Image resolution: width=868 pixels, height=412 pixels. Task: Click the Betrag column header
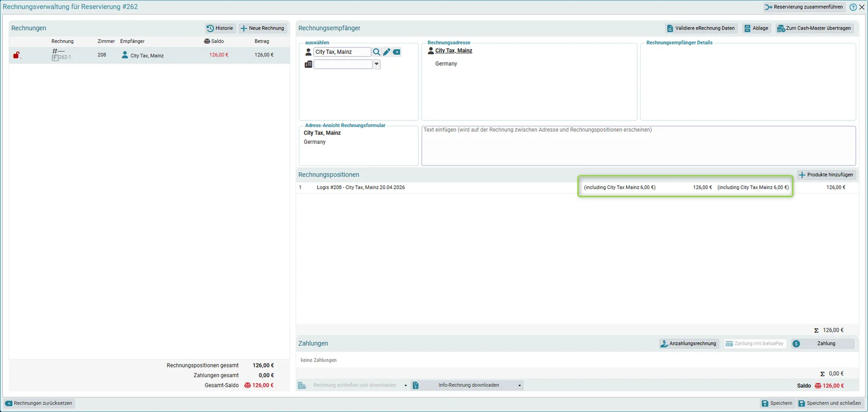(262, 41)
